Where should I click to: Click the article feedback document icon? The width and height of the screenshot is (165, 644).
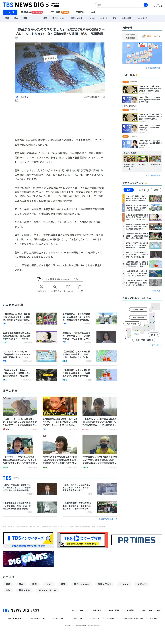(39, 279)
